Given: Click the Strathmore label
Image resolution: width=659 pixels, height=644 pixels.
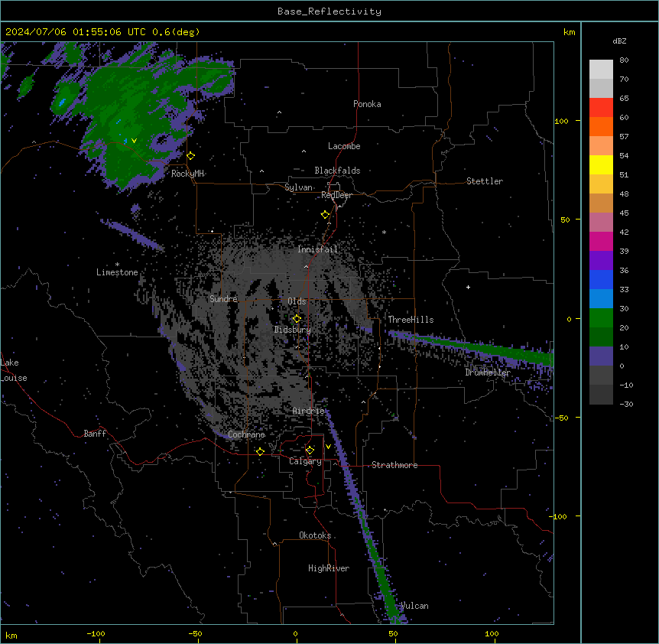Looking at the screenshot, I should [x=394, y=465].
